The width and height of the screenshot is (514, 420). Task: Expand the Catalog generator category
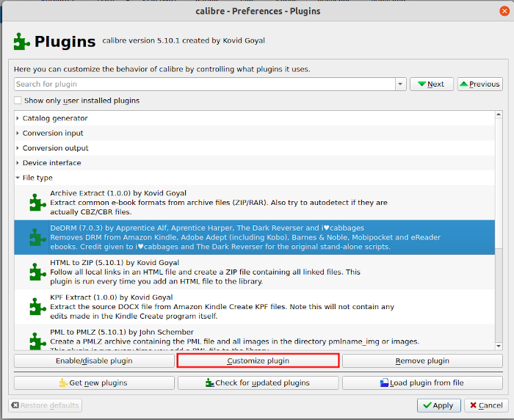coord(18,118)
